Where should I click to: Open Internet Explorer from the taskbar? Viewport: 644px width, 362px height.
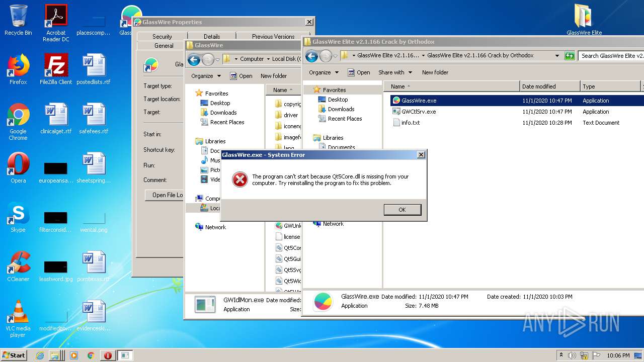tap(40, 355)
